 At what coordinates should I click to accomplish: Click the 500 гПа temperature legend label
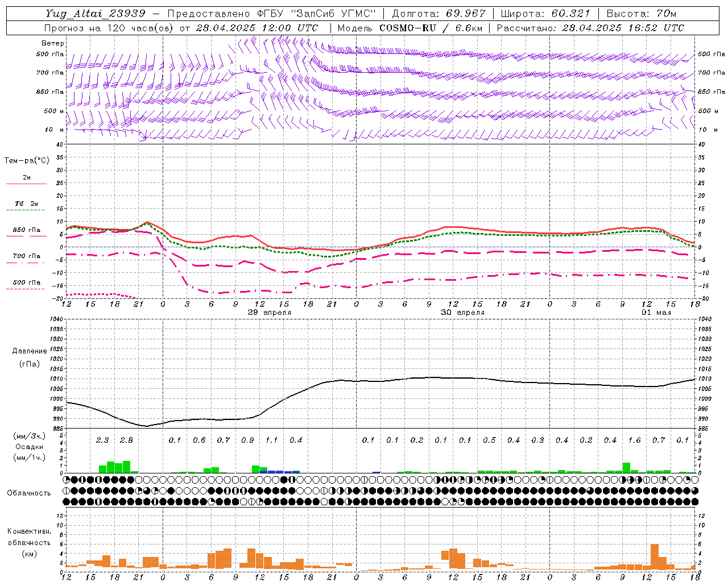pyautogui.click(x=27, y=282)
